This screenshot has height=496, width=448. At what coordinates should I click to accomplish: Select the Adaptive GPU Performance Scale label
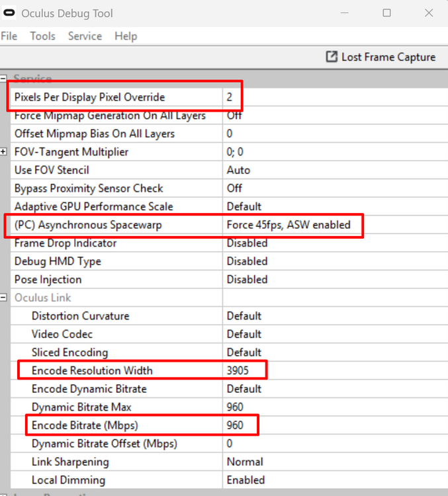point(94,206)
